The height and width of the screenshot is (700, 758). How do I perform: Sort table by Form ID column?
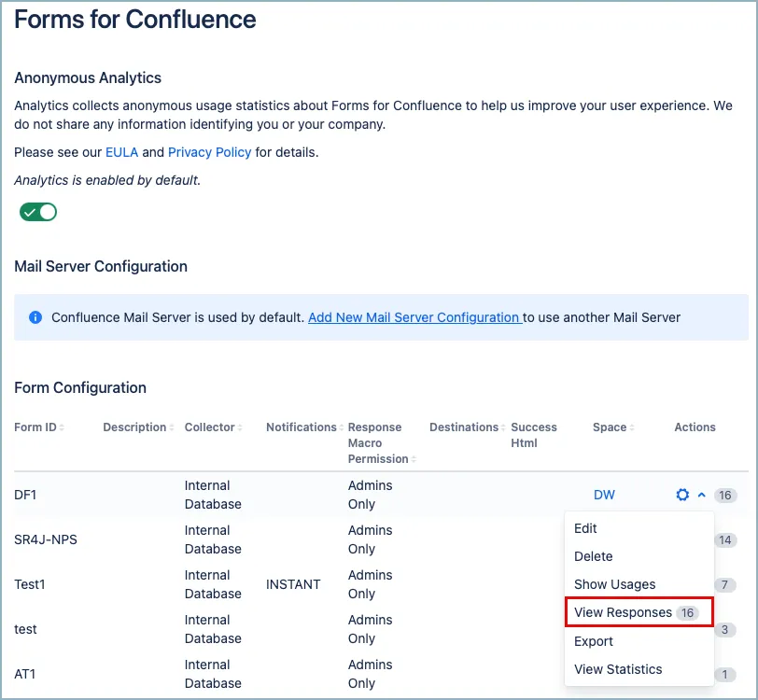[x=38, y=427]
